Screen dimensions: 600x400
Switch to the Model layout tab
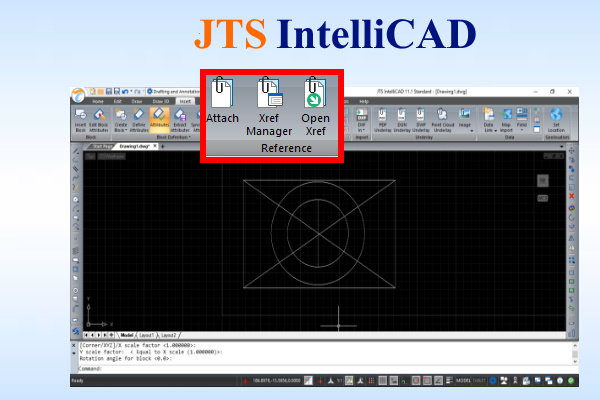point(127,335)
